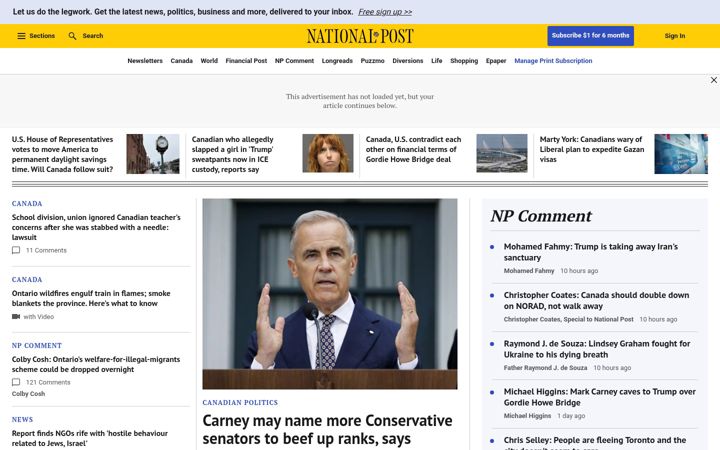
Task: Click Christopher Coates, Special to National Post byline
Action: pos(568,319)
